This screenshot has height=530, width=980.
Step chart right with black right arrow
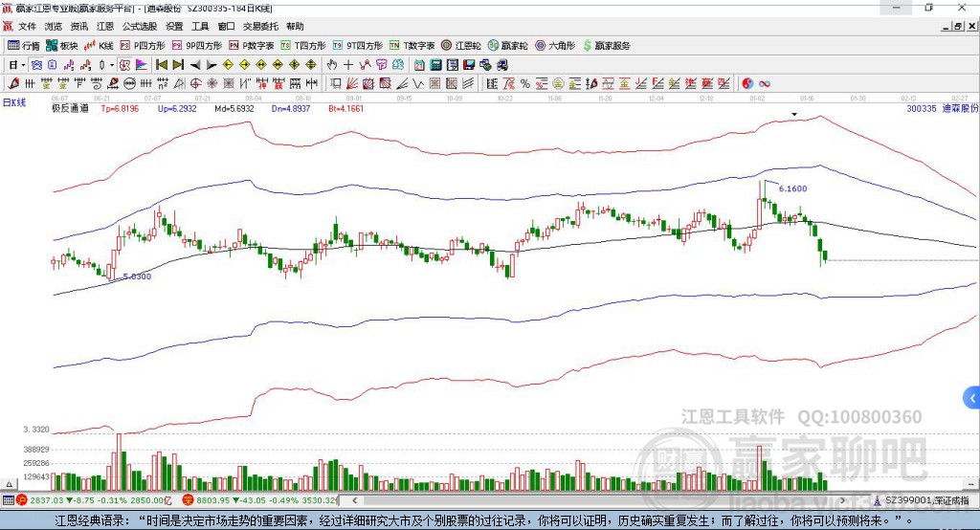pos(212,64)
